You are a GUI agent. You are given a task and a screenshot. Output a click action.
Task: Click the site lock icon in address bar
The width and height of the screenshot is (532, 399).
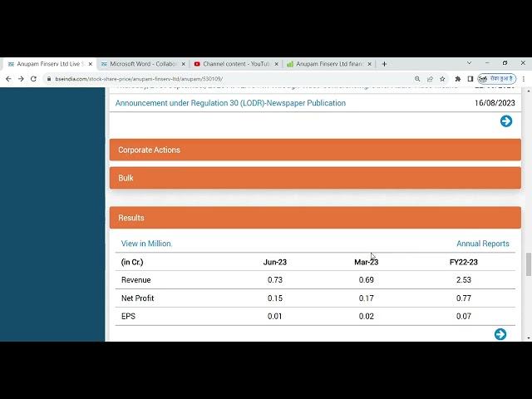(x=49, y=79)
